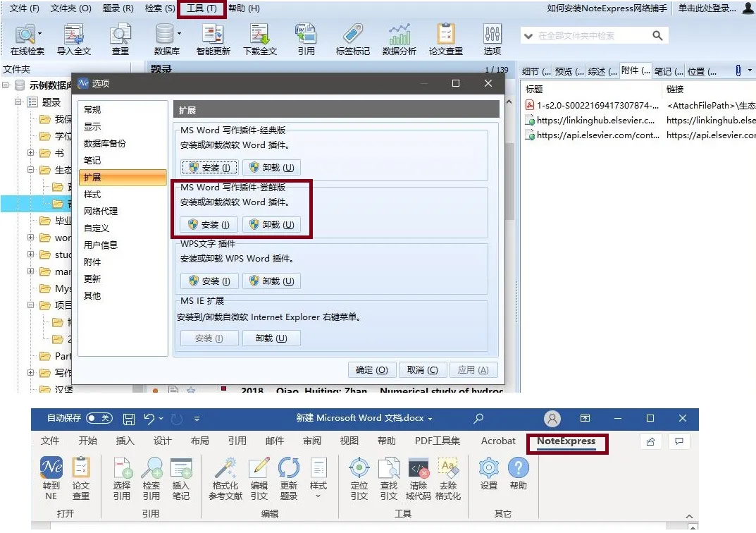This screenshot has height=533, width=756.
Task: Open the 文件 (F) menu
Action: coord(24,8)
